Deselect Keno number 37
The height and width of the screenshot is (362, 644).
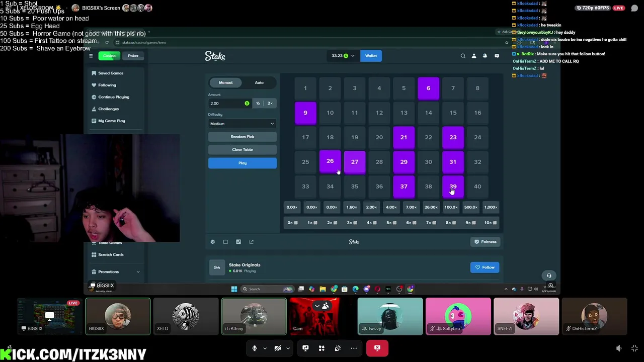[x=404, y=187]
